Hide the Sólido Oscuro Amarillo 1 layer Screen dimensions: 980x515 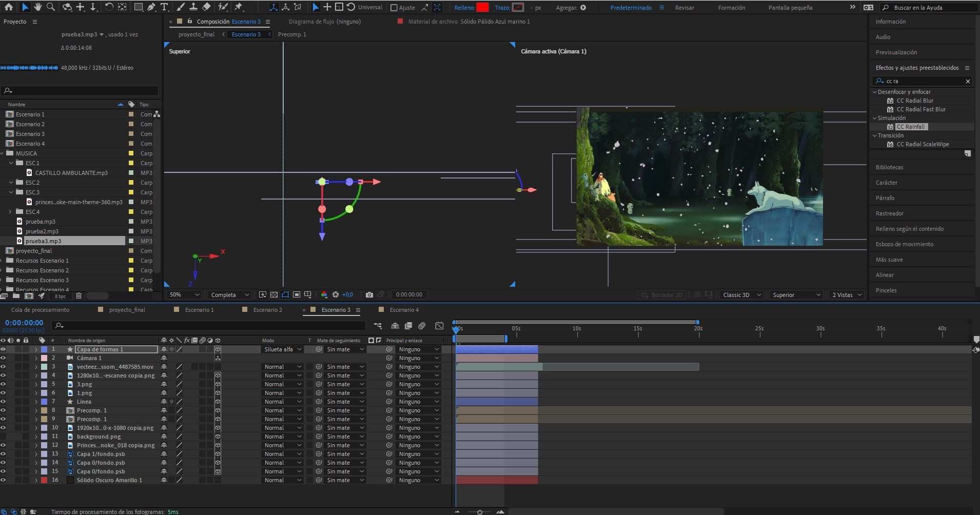[3, 480]
